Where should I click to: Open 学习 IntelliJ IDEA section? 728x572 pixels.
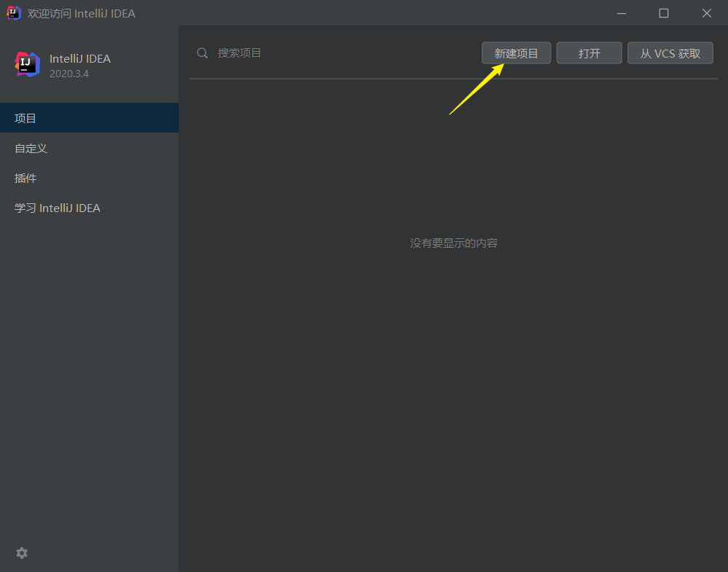57,208
